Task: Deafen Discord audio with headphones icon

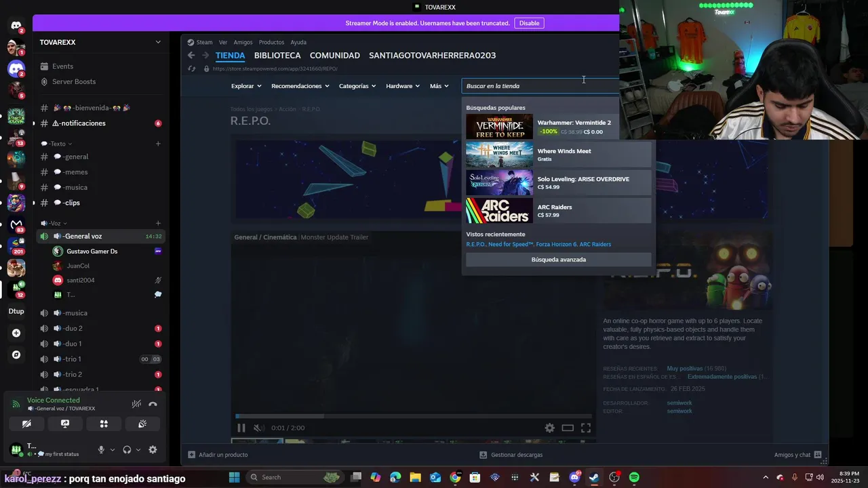Action: coord(127,449)
